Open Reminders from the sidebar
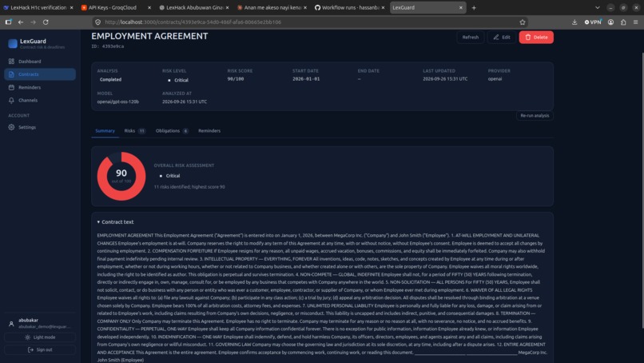This screenshot has width=644, height=363. 40,88
